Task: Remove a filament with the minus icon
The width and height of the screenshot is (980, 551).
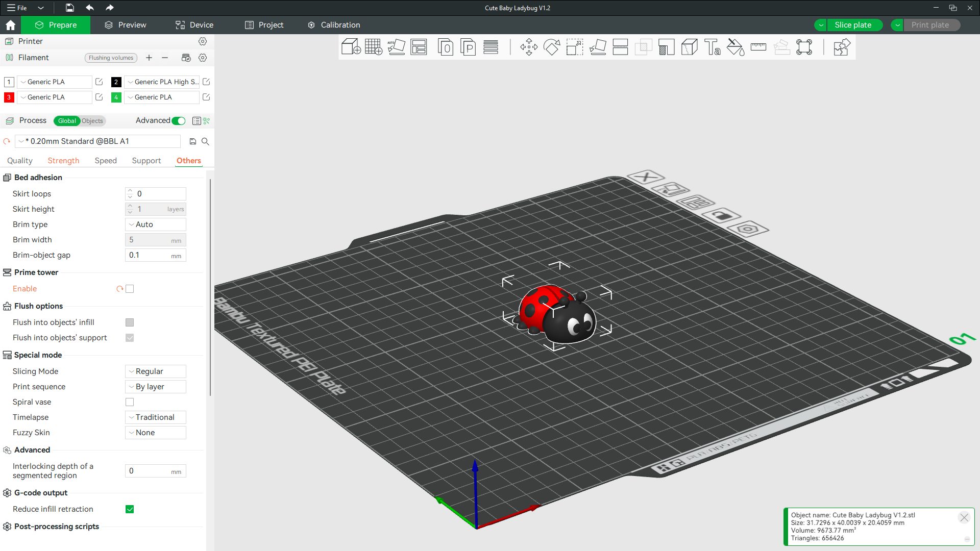Action: [165, 58]
